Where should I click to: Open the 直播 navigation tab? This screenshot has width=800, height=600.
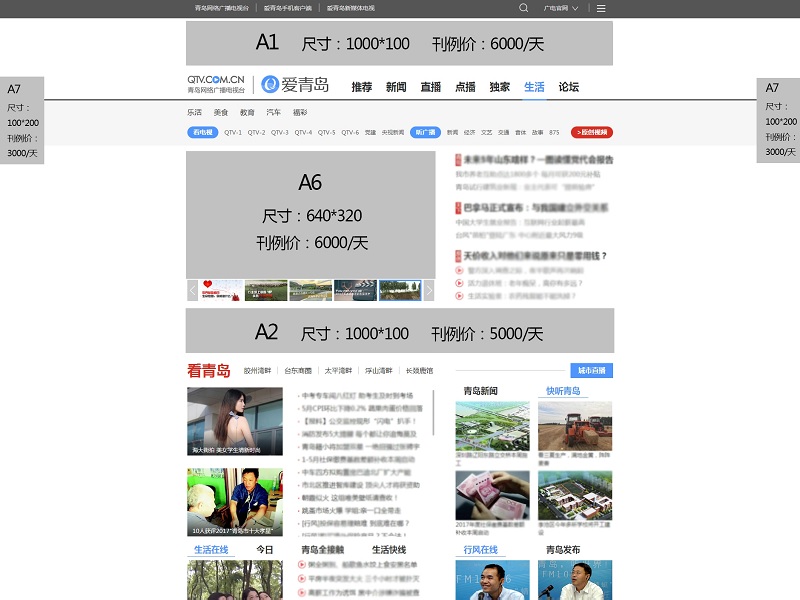[430, 87]
